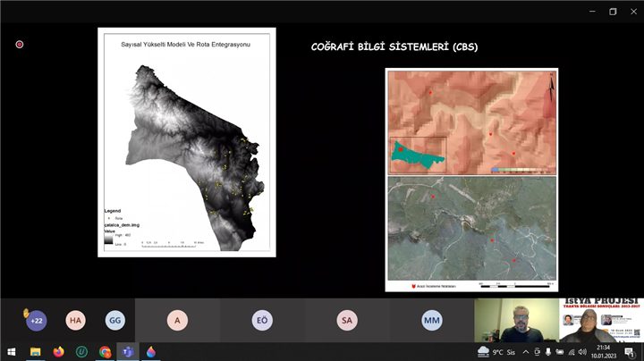
Task: Minimize the meeting window
Action: coord(592,12)
